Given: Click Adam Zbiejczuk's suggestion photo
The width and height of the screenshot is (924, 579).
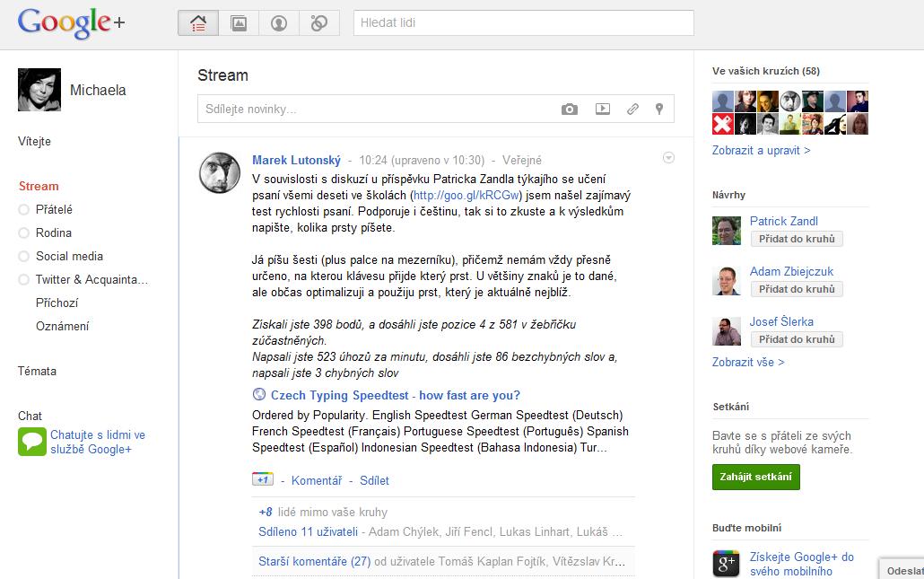Looking at the screenshot, I should click(727, 281).
